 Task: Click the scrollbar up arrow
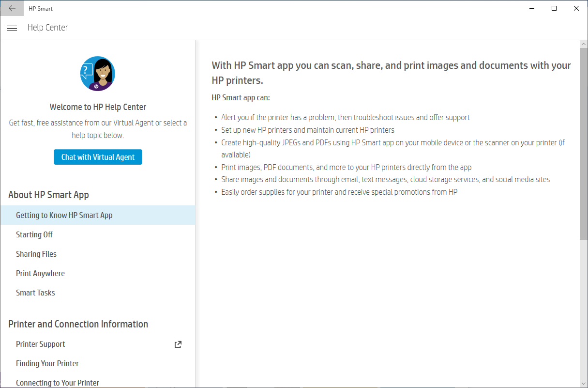[583, 44]
